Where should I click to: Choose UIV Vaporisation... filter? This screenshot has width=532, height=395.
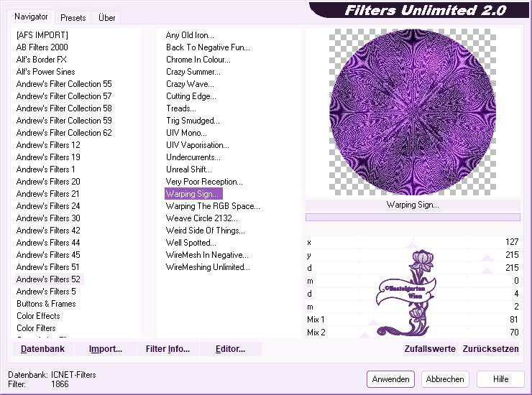198,145
